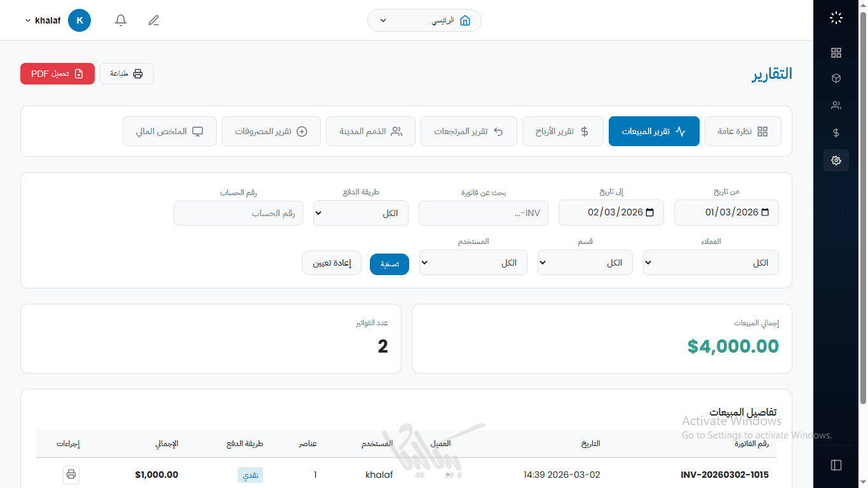Collapse sidebar using the panel toggle icon
This screenshot has width=868, height=488.
836,465
